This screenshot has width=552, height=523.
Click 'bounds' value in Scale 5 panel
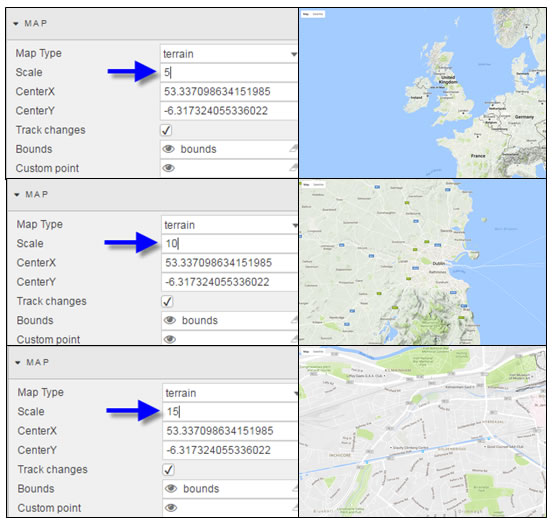(198, 149)
